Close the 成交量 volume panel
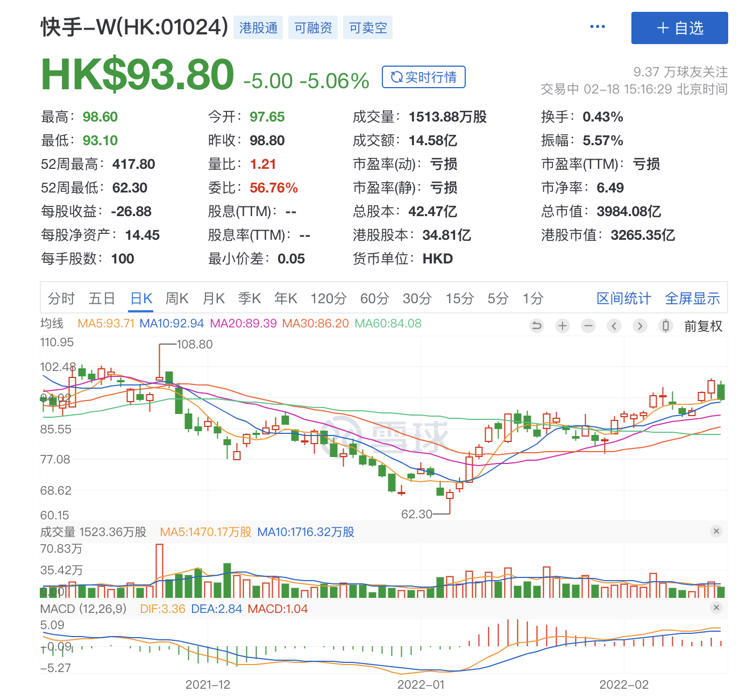Screen dimensions: 754x700 (x=716, y=531)
